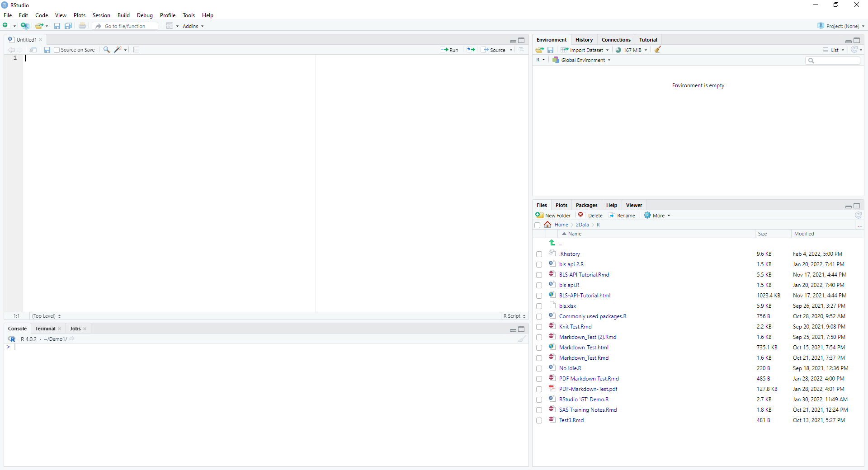868x470 pixels.
Task: Open the Project: (None) dropdown
Action: point(841,26)
